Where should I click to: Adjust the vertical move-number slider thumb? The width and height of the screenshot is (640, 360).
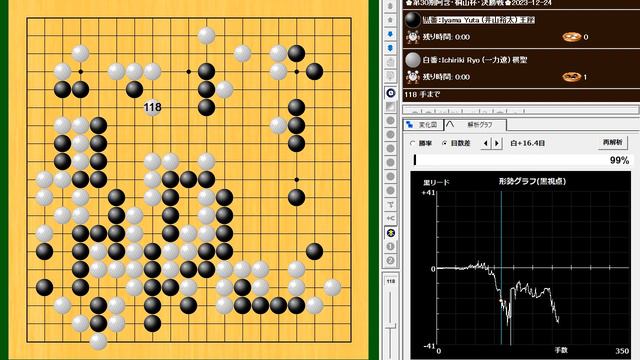pyautogui.click(x=391, y=327)
